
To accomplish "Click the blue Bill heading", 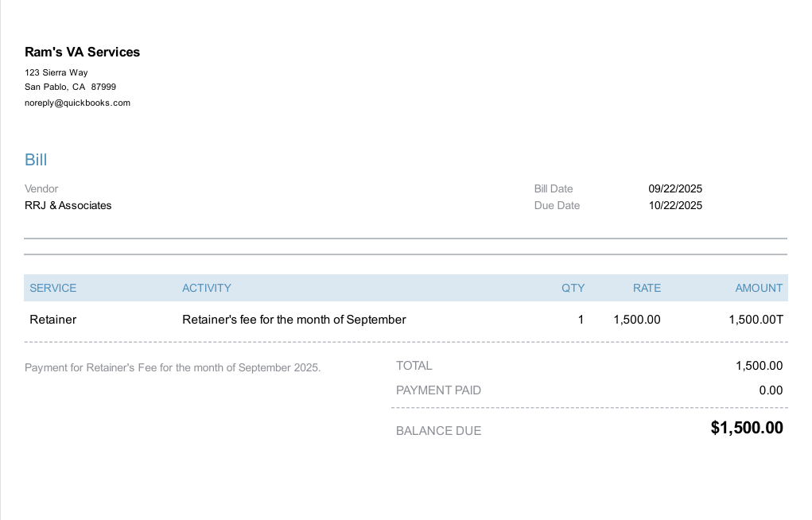I will click(36, 160).
